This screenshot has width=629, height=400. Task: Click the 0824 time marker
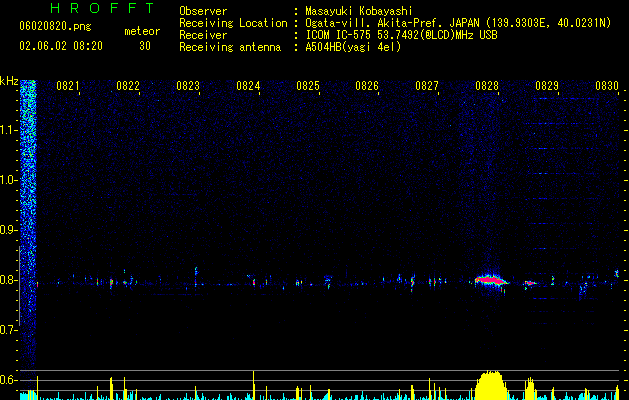[248, 86]
